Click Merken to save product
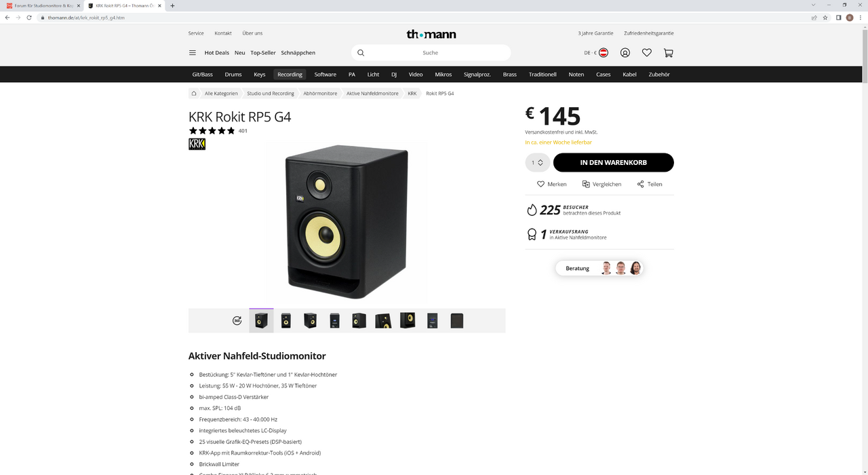This screenshot has width=868, height=475. pos(551,185)
